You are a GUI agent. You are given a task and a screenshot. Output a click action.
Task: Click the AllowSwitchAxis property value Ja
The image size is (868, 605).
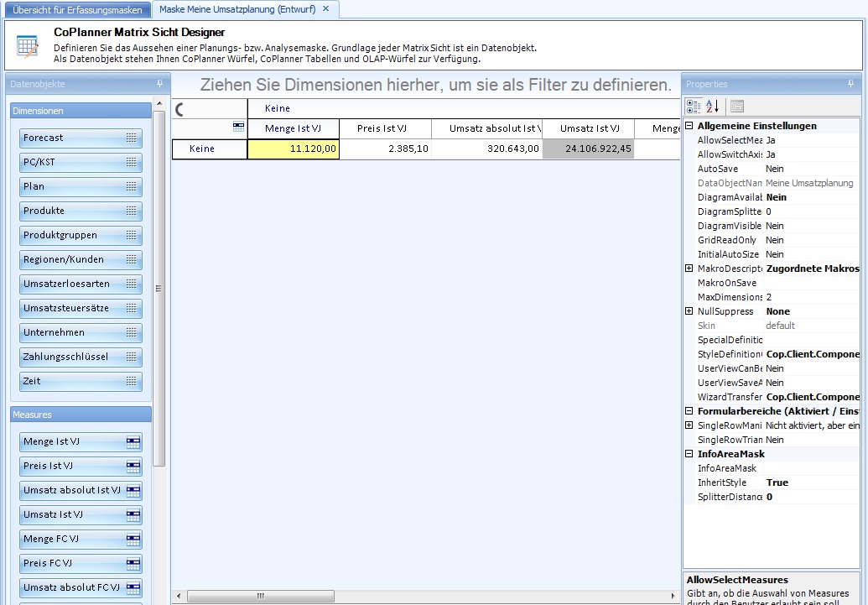pyautogui.click(x=812, y=154)
